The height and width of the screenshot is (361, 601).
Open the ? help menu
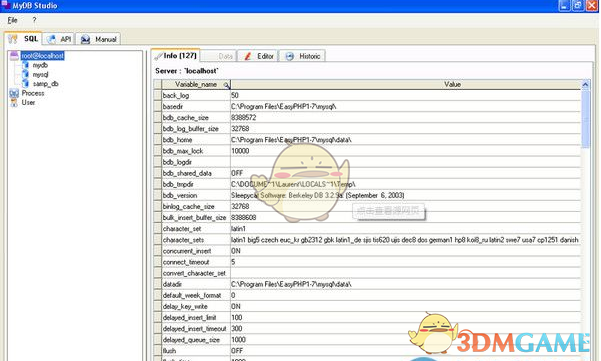pos(34,20)
